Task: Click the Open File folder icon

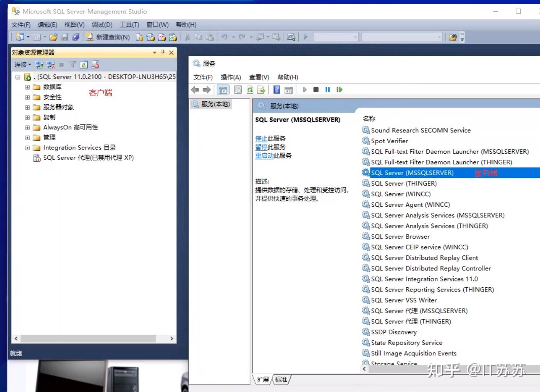Action: tap(53, 37)
